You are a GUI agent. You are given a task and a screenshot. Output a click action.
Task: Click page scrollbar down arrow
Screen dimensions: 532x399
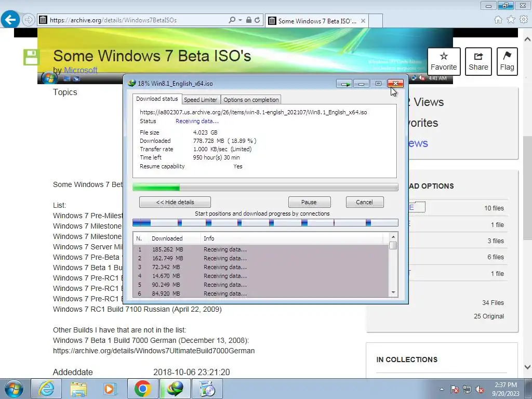tap(527, 367)
